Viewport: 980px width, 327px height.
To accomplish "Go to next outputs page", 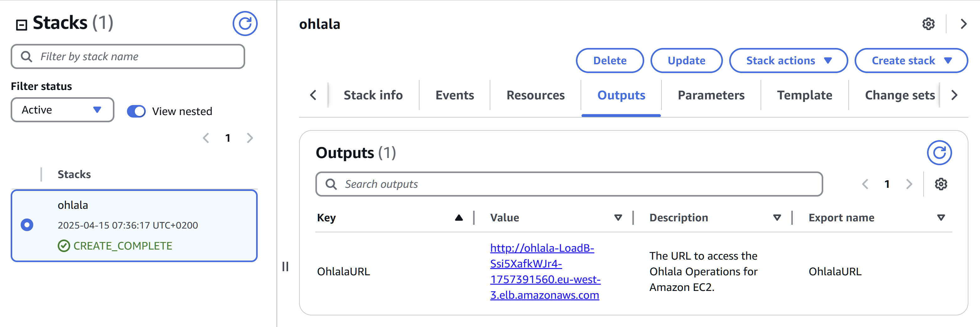I will point(909,184).
